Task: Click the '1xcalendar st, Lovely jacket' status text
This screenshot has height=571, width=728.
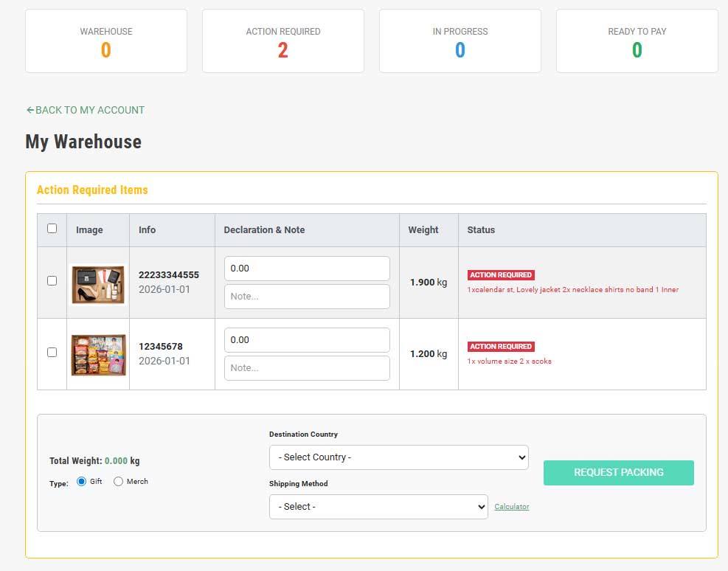Action: (573, 290)
